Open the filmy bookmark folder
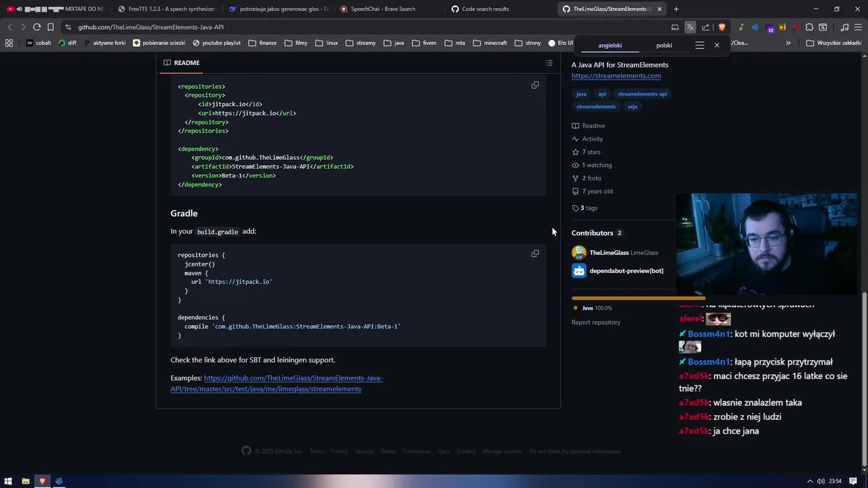This screenshot has width=868, height=488. pos(296,43)
